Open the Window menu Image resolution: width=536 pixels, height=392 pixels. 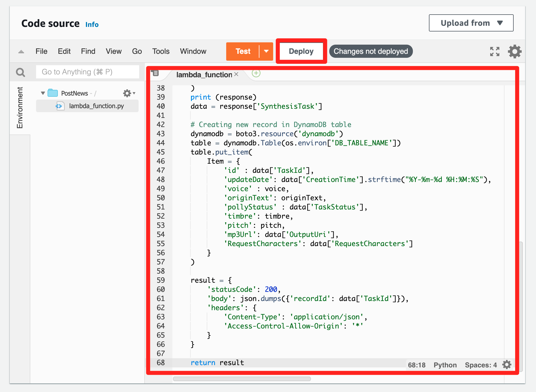coord(193,51)
